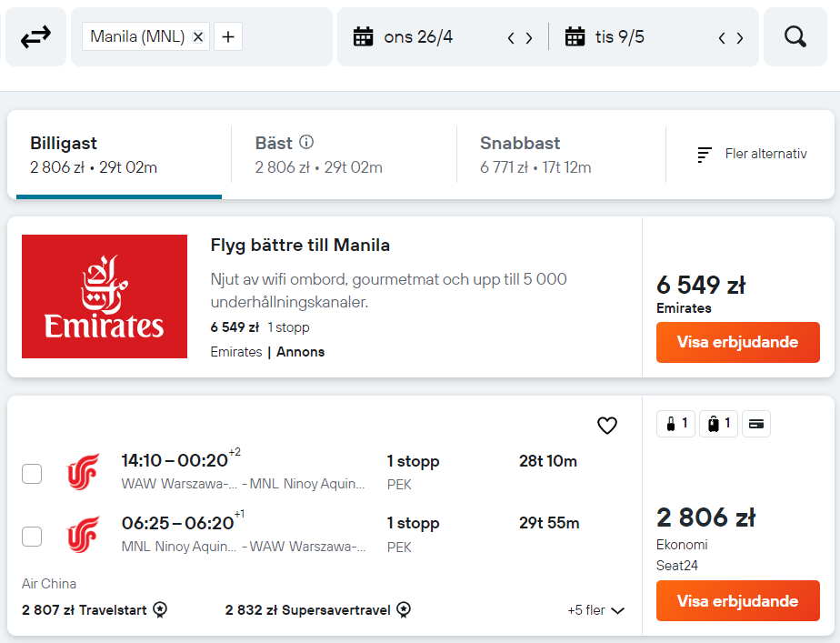Expand +5 fler price offers

(595, 610)
